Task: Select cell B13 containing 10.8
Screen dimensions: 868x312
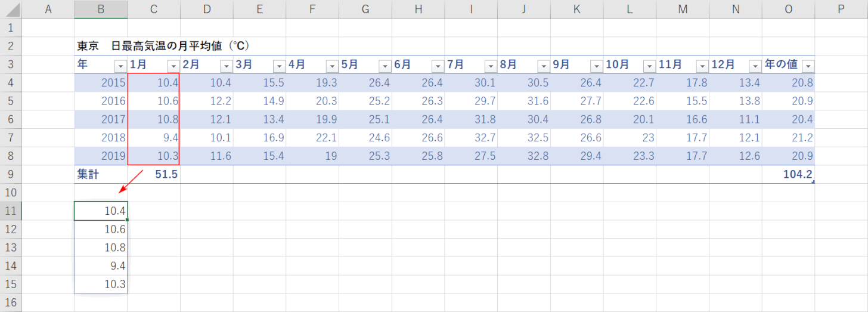Action: (x=101, y=248)
